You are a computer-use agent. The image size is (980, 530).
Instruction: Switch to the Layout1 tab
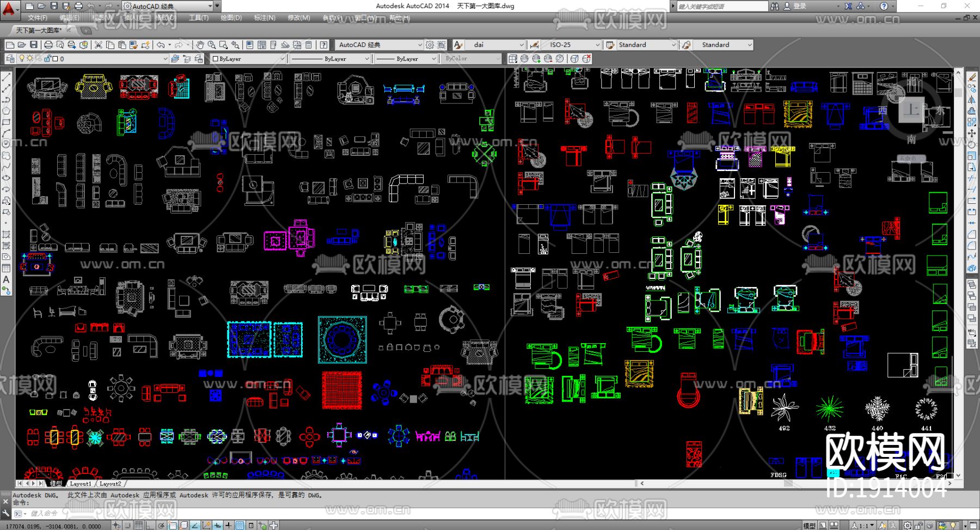point(81,484)
